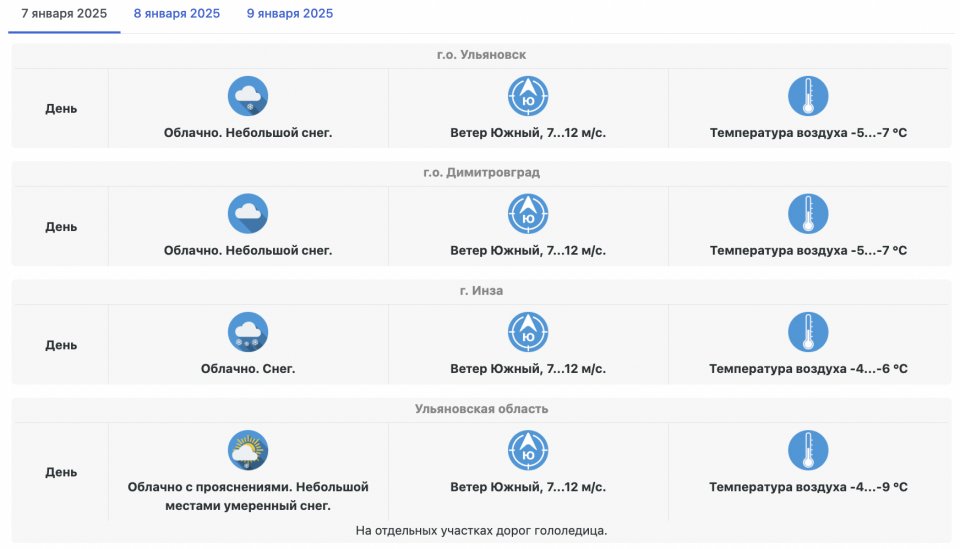This screenshot has width=960, height=549.
Task: Open the 9 января 2025 forecast tab
Action: tap(290, 14)
